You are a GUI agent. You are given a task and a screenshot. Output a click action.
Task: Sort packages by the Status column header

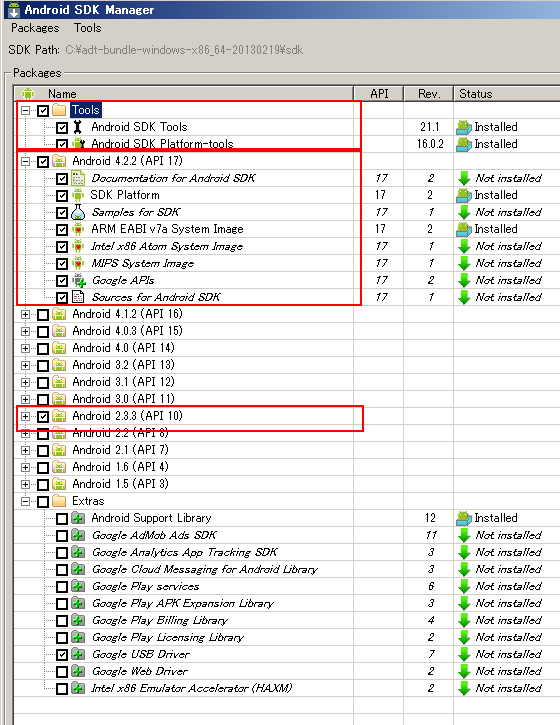506,93
